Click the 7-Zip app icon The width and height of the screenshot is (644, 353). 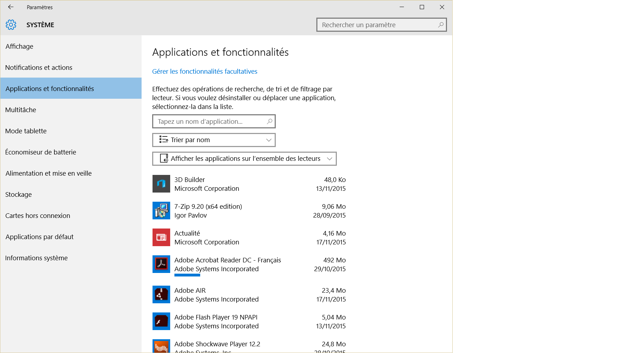coord(161,211)
